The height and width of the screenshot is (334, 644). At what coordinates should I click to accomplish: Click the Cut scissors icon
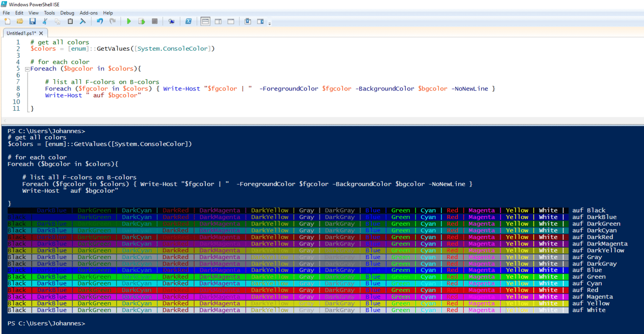coord(45,21)
